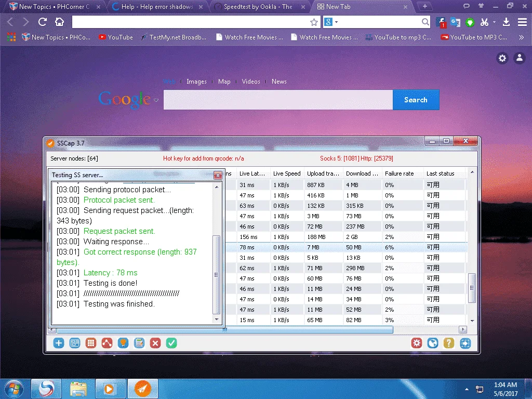532x399 pixels.
Task: Click the blue Search button
Action: click(x=416, y=100)
